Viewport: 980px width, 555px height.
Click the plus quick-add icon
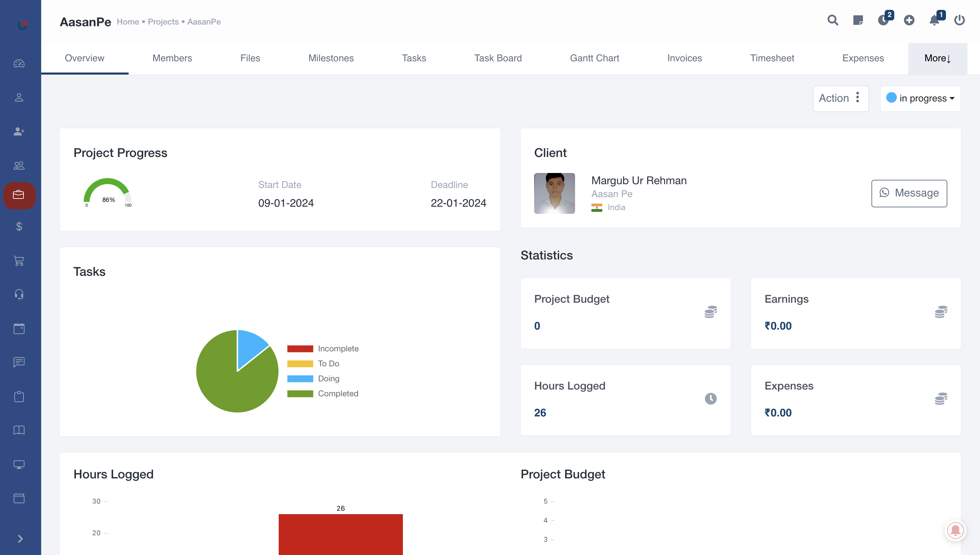[909, 20]
